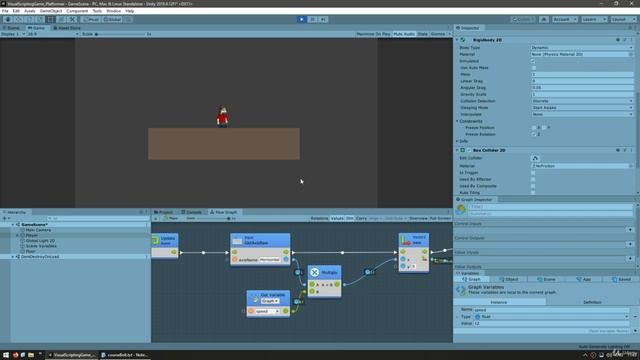Open the GameObject menu

(51, 11)
